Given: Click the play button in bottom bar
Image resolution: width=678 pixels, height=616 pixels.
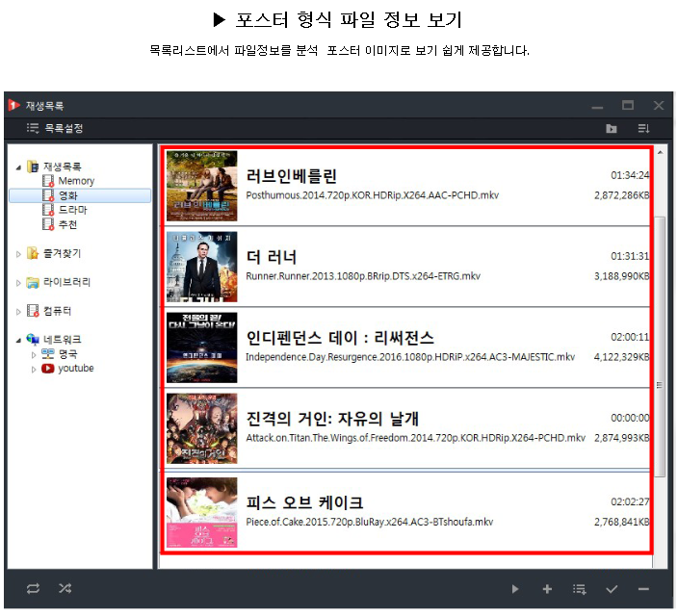Looking at the screenshot, I should click(515, 589).
